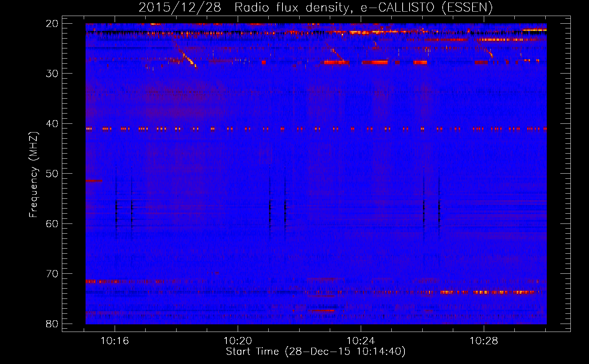Click the "10:24" time tick label
The image size is (589, 364).
pos(361,341)
